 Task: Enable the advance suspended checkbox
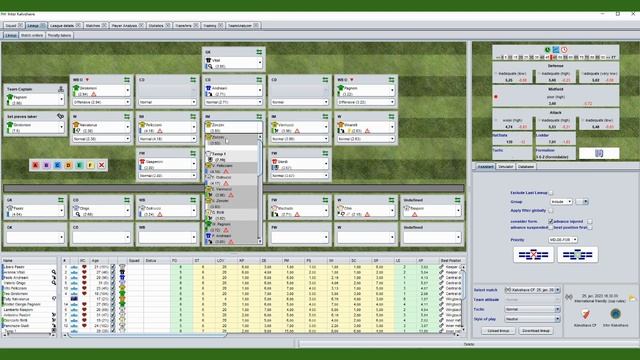coord(551,227)
